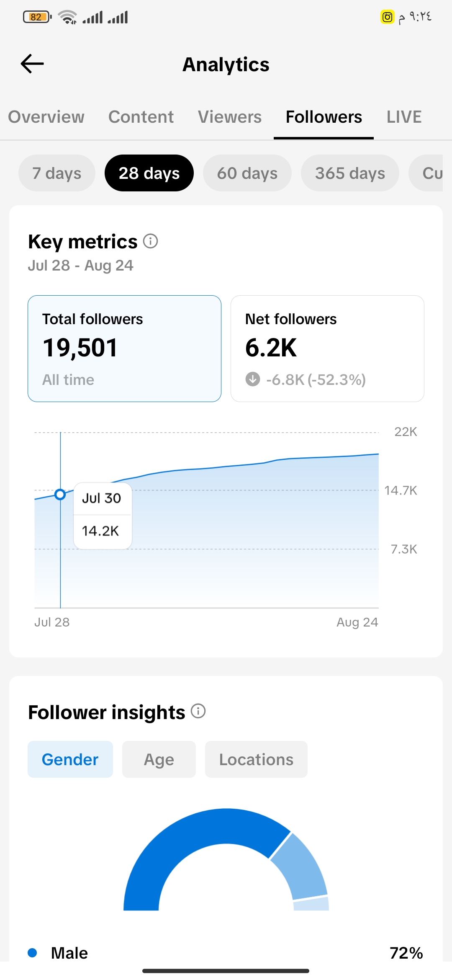Open Key metrics info icon

click(151, 241)
